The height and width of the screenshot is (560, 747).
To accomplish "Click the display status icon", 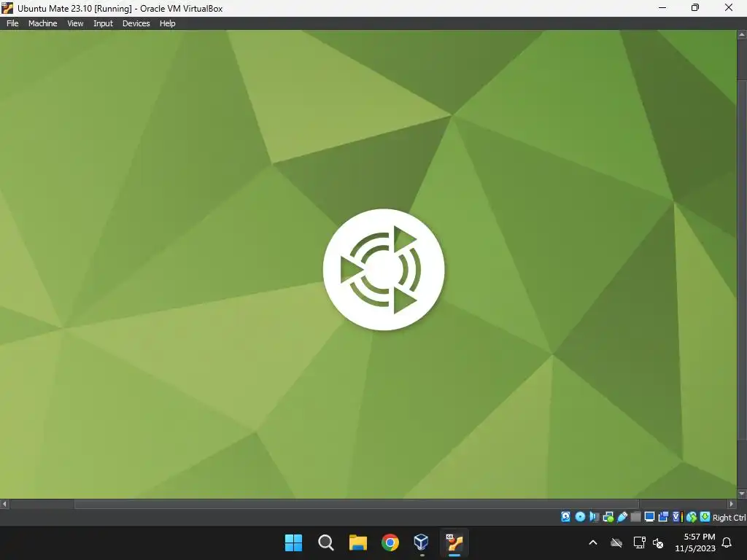I will [x=649, y=517].
